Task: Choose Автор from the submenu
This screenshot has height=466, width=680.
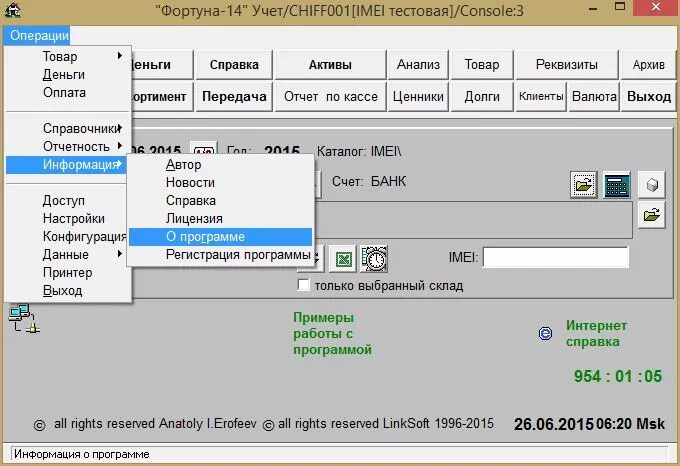Action: click(x=220, y=164)
